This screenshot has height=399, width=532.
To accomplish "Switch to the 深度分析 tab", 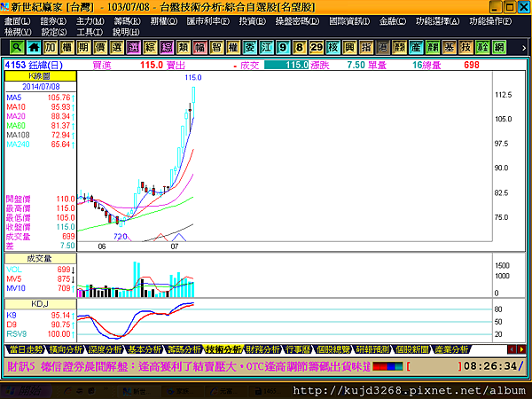I will click(105, 349).
